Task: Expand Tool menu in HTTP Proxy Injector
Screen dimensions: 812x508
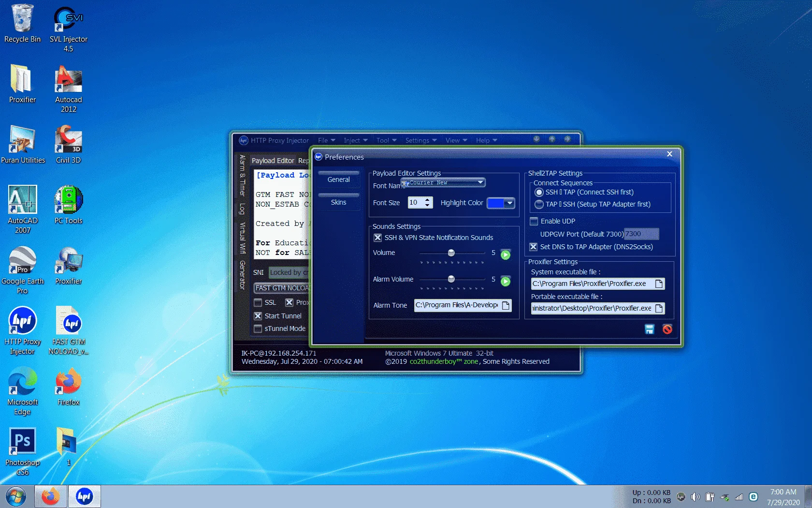Action: (x=386, y=140)
